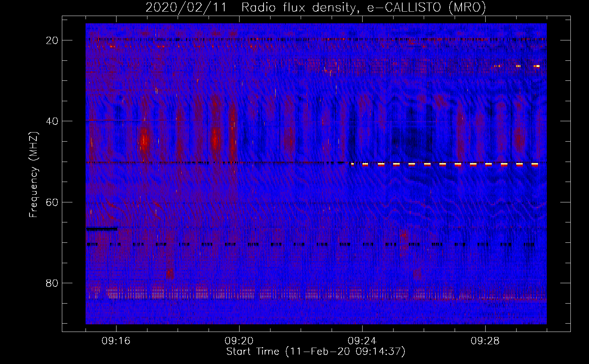Click the frequency tick label 80
The height and width of the screenshot is (364, 589).
(x=52, y=283)
